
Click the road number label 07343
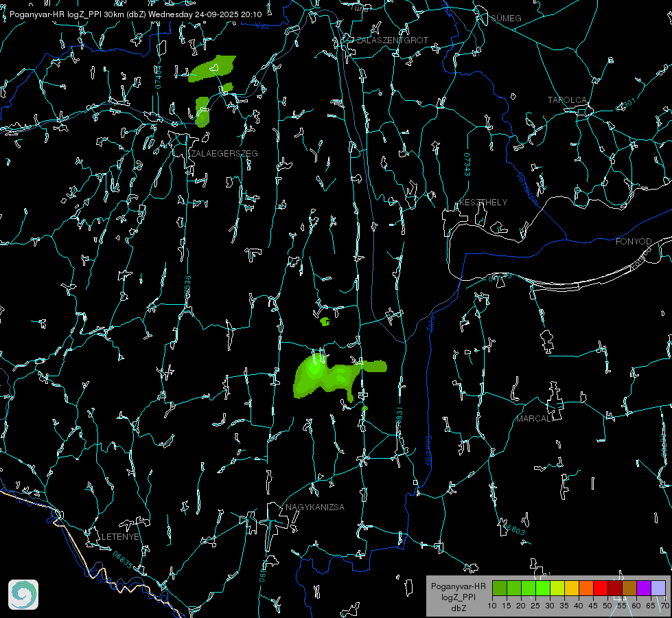pos(467,165)
